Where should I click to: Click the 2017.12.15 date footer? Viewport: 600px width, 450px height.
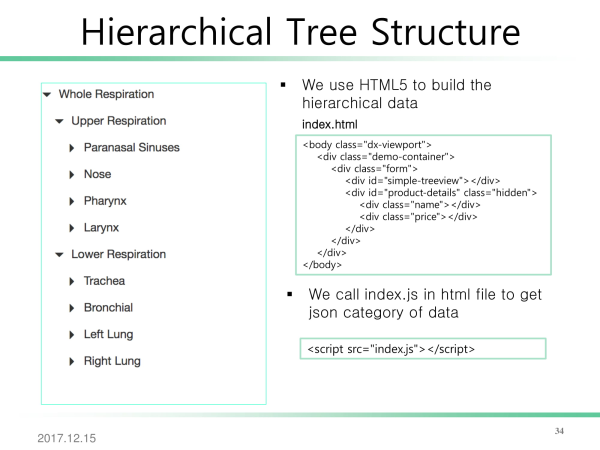(x=67, y=438)
